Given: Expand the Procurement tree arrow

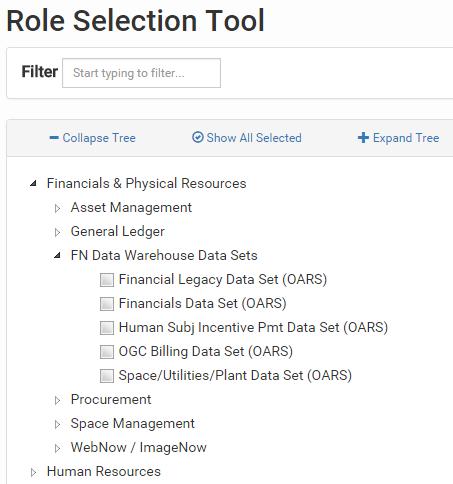Looking at the screenshot, I should (x=57, y=400).
